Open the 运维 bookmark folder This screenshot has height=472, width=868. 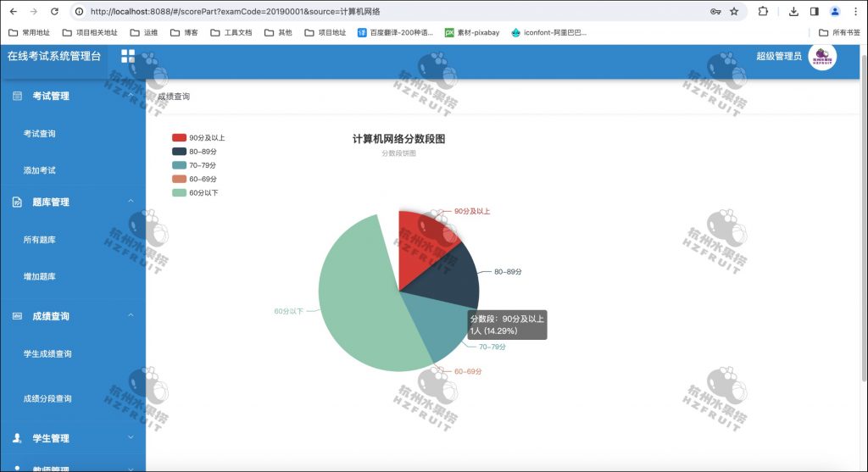[x=144, y=33]
